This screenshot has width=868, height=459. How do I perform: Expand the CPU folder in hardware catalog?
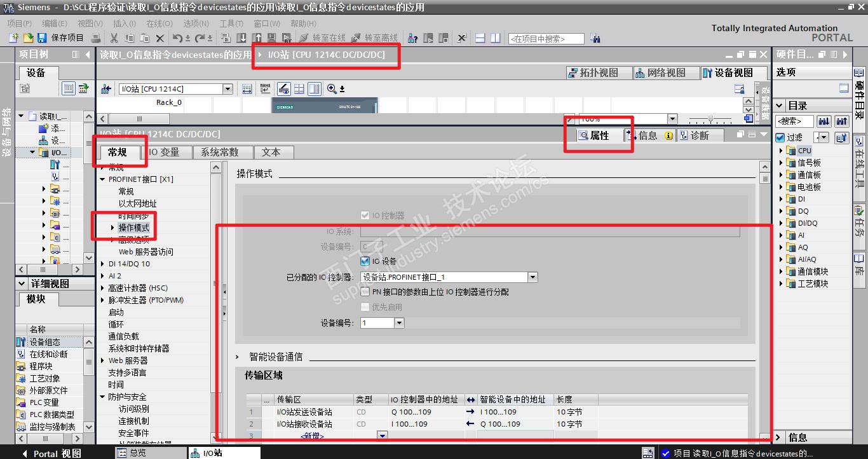pos(782,151)
